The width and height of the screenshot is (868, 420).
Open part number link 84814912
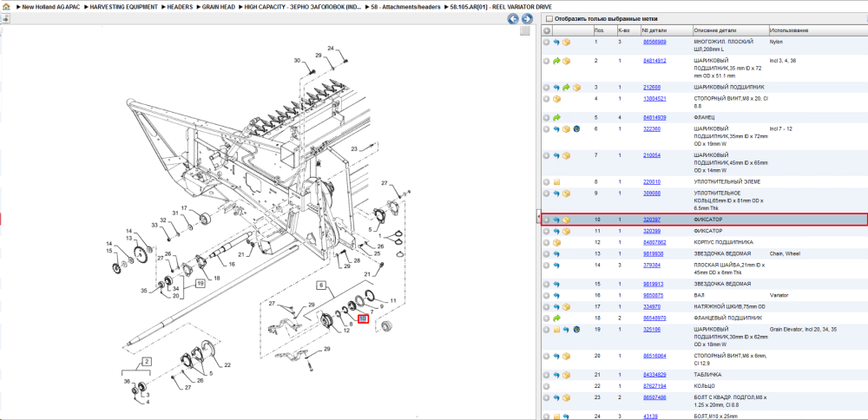[654, 61]
